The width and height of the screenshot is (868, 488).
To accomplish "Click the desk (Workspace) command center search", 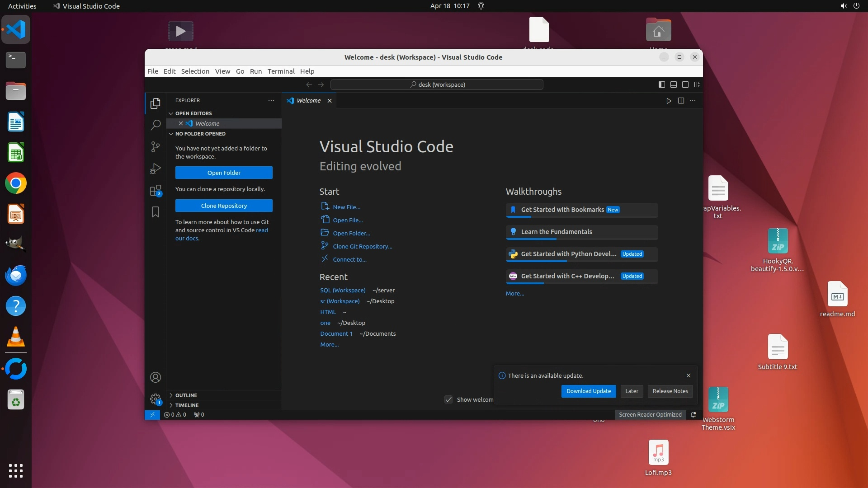I will (x=437, y=84).
